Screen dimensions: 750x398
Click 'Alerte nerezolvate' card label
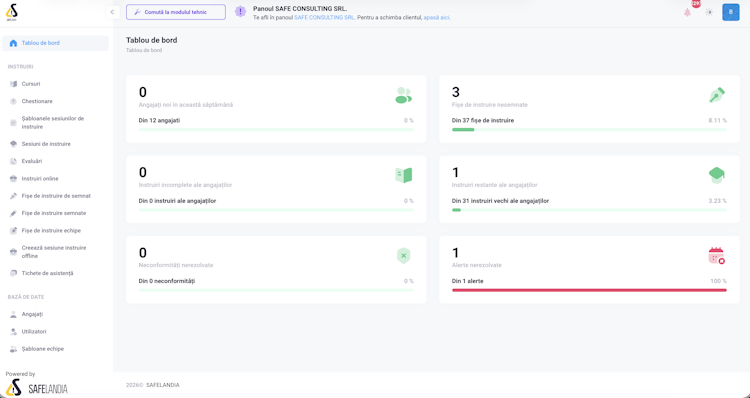pos(477,265)
